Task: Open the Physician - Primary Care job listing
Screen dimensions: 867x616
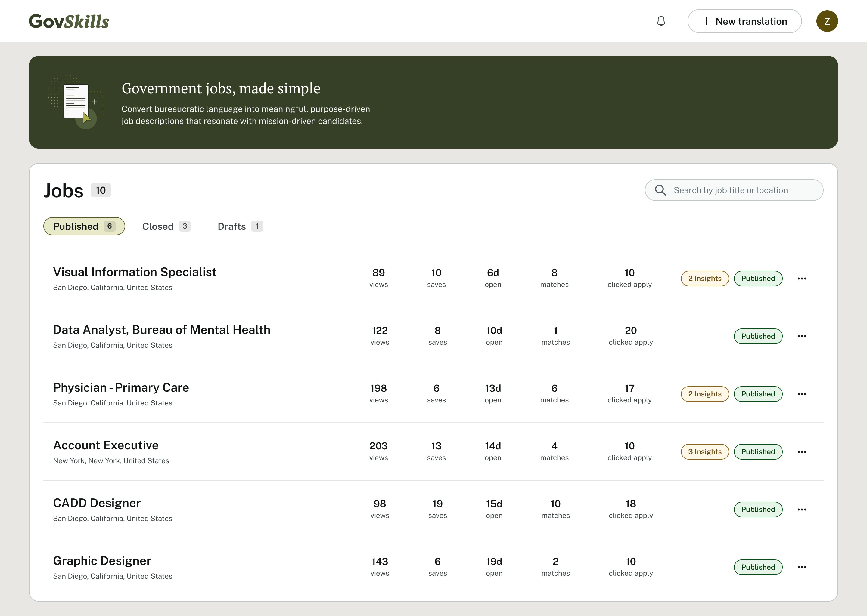Action: click(x=121, y=387)
